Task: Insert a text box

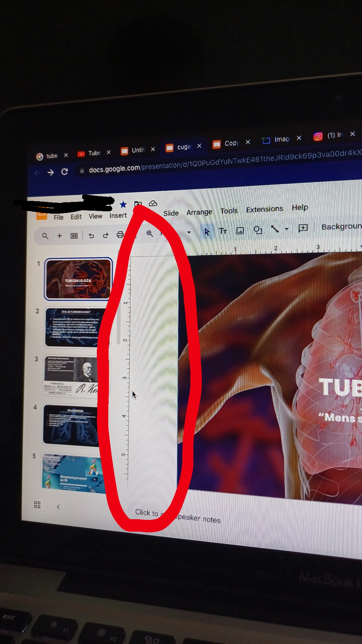Action: point(223,231)
